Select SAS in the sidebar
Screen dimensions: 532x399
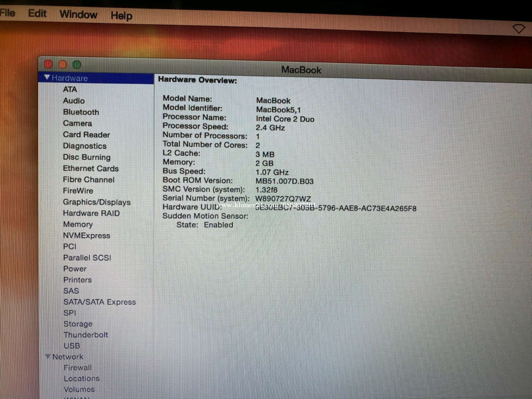pyautogui.click(x=71, y=291)
